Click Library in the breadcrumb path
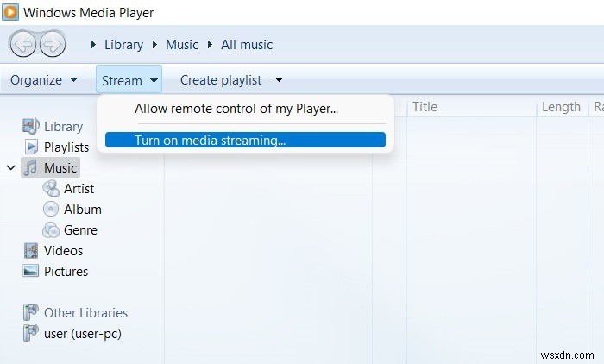The width and height of the screenshot is (604, 364). pos(123,45)
